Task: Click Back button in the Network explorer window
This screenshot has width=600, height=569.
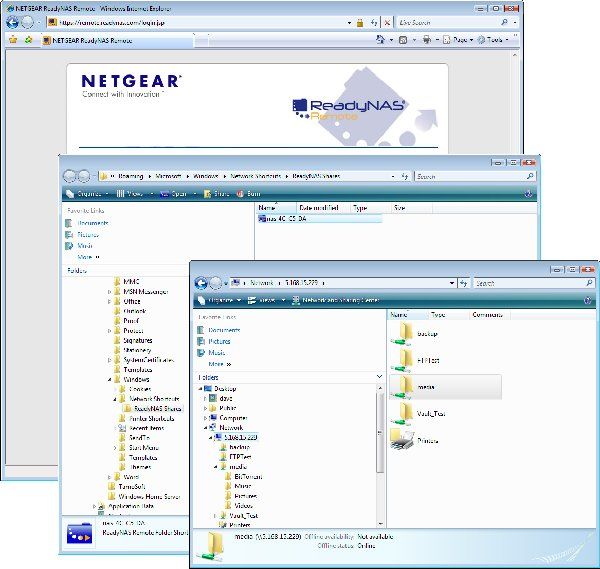Action: (201, 283)
